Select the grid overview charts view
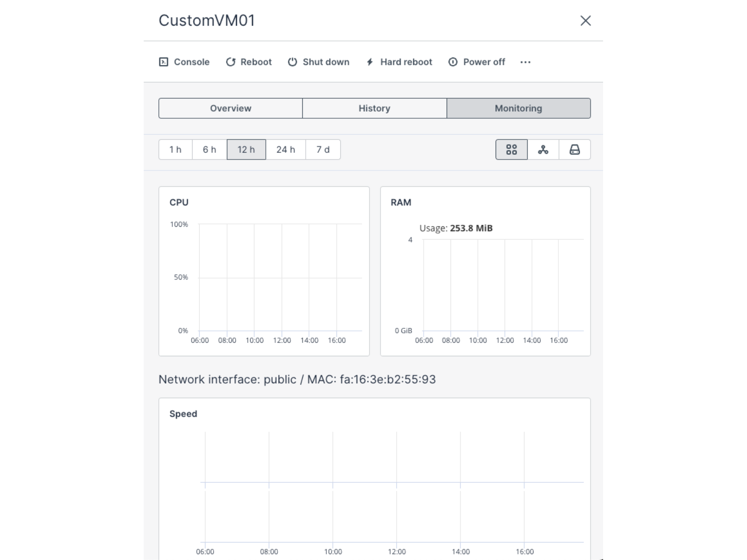Screen dimensions: 747x560 pyautogui.click(x=511, y=150)
